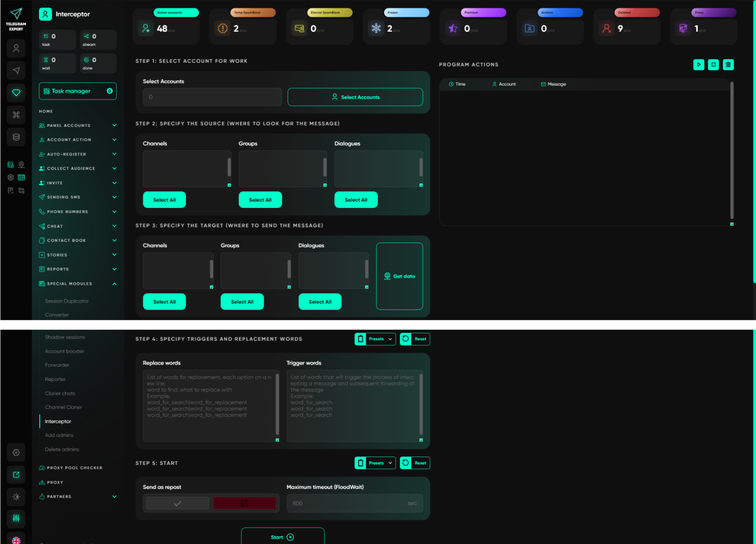Image resolution: width=756 pixels, height=544 pixels.
Task: Expand the Account Action menu
Action: click(x=78, y=140)
